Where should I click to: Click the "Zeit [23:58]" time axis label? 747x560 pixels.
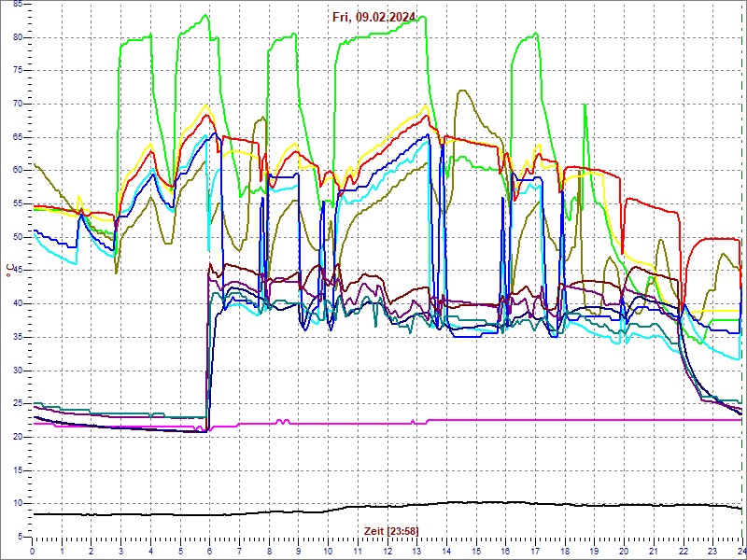pyautogui.click(x=391, y=530)
